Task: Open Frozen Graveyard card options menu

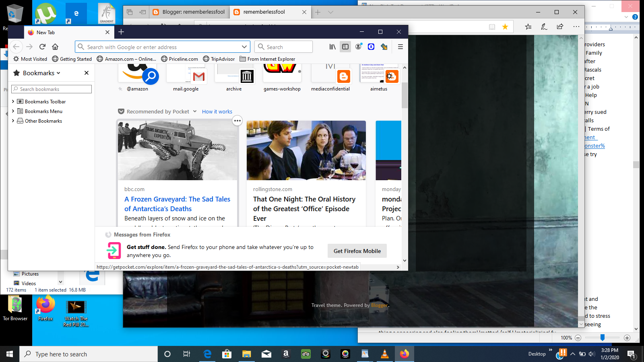Action: point(237,121)
